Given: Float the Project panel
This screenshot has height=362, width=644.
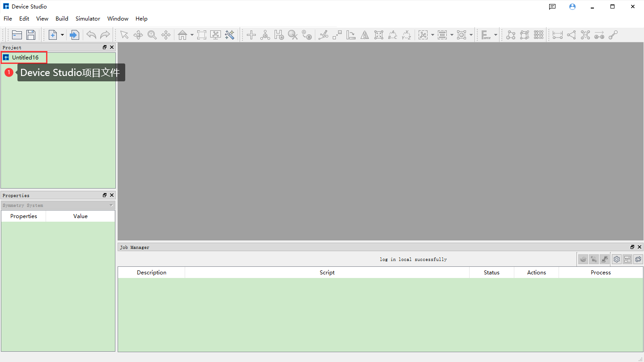Looking at the screenshot, I should [x=105, y=47].
